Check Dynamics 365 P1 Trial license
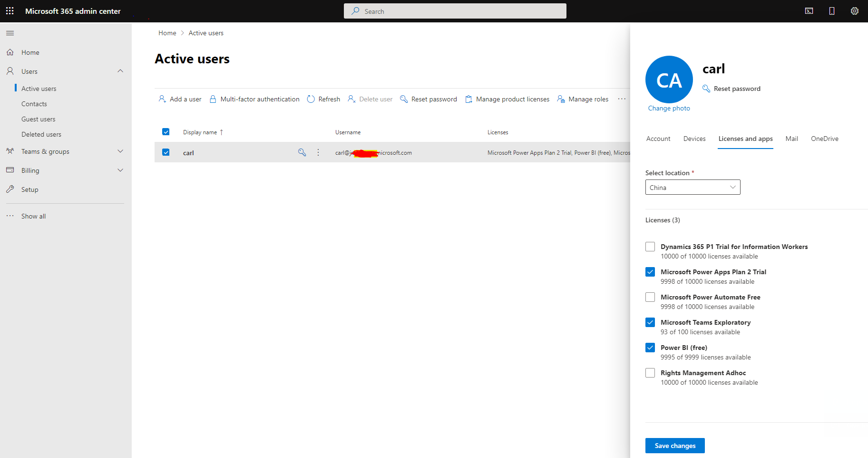Image resolution: width=868 pixels, height=458 pixels. 650,247
